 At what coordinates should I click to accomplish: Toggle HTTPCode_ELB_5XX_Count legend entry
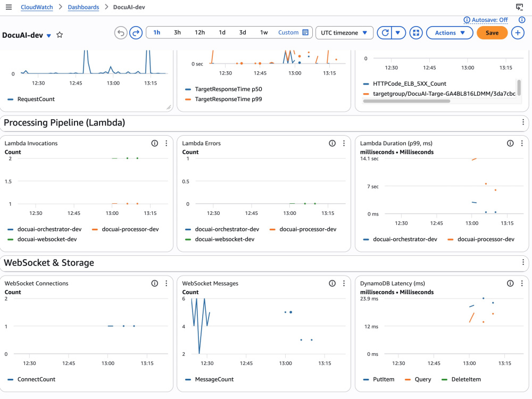(x=405, y=84)
